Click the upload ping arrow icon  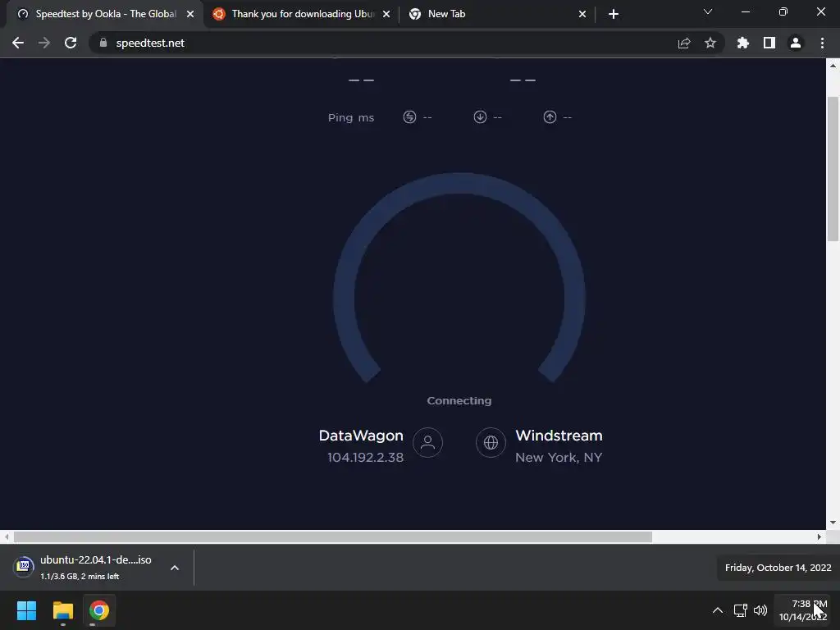pos(550,116)
